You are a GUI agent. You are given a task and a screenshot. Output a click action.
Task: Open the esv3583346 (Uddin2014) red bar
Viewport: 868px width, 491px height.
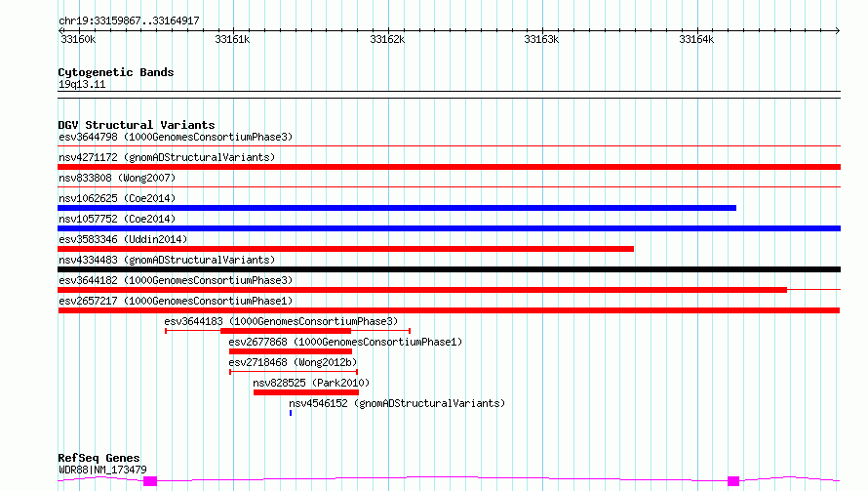coord(345,249)
